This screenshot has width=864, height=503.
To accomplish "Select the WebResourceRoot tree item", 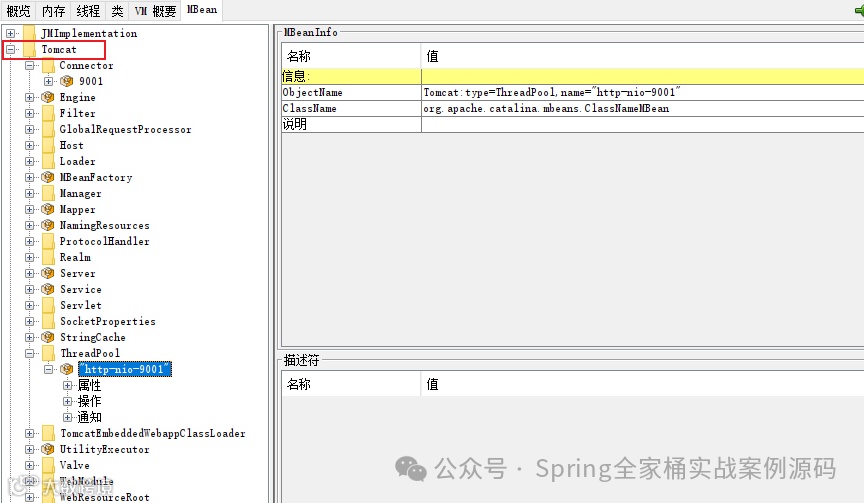I will click(105, 497).
